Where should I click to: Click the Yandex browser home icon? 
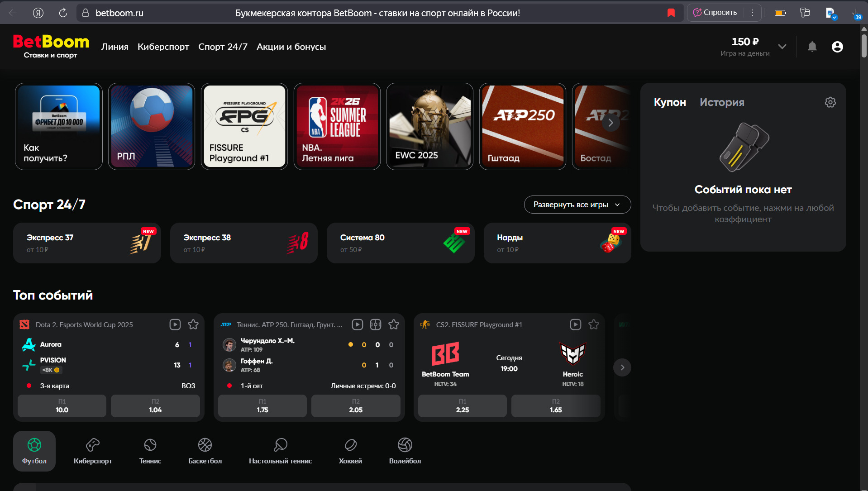pyautogui.click(x=38, y=13)
